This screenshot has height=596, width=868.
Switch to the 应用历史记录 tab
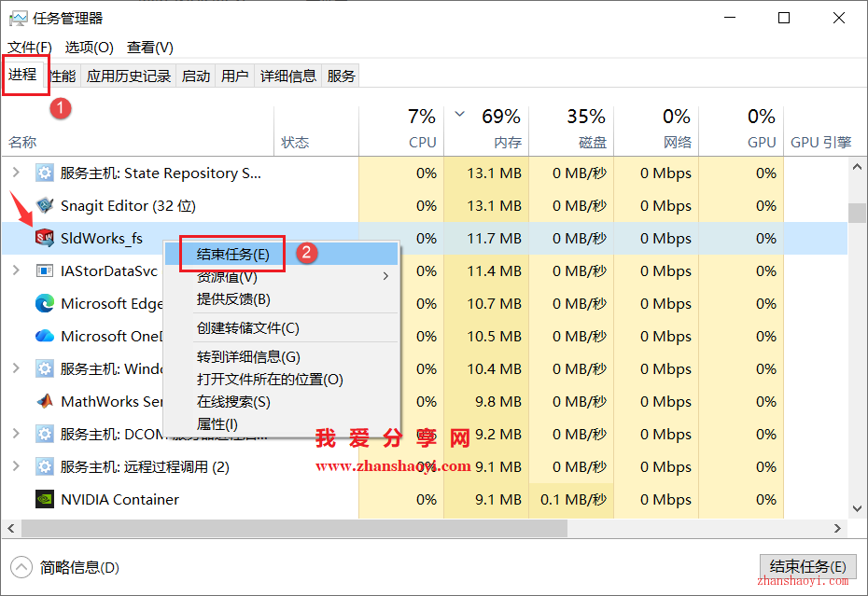[x=129, y=76]
